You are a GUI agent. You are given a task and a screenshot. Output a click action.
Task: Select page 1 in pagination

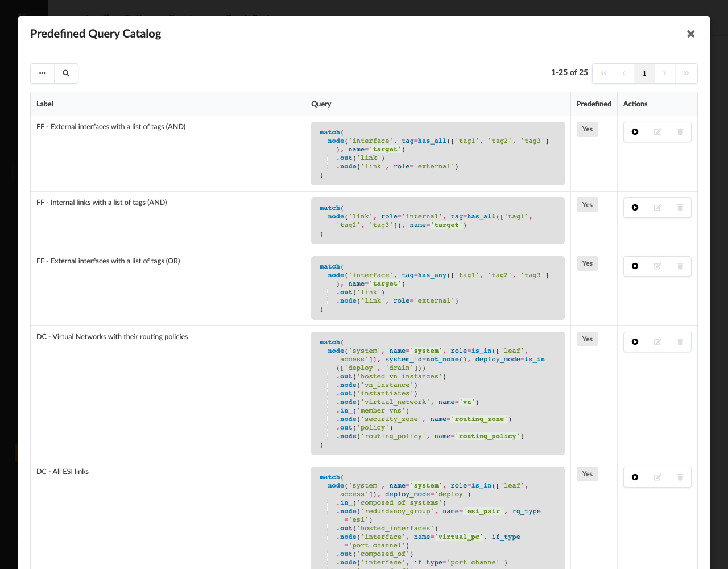(x=644, y=73)
